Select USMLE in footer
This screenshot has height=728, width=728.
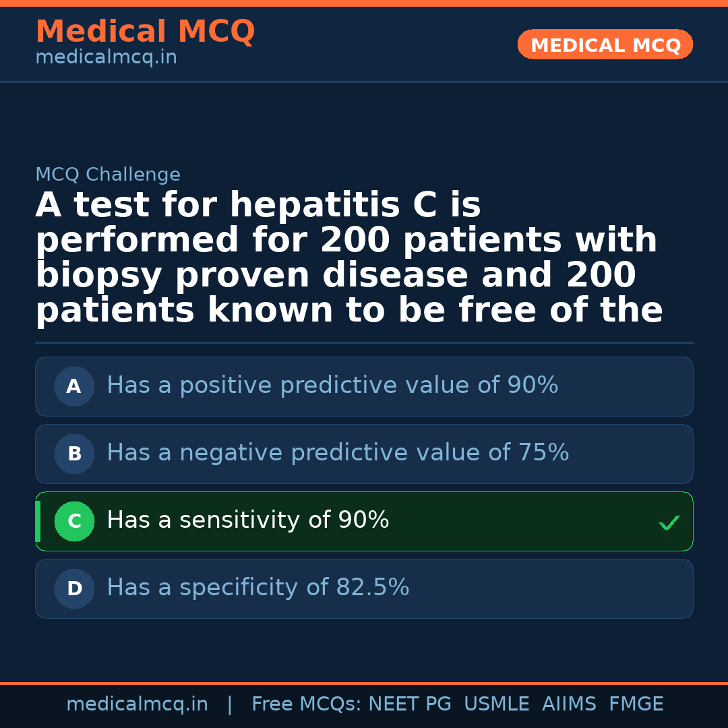(x=496, y=704)
